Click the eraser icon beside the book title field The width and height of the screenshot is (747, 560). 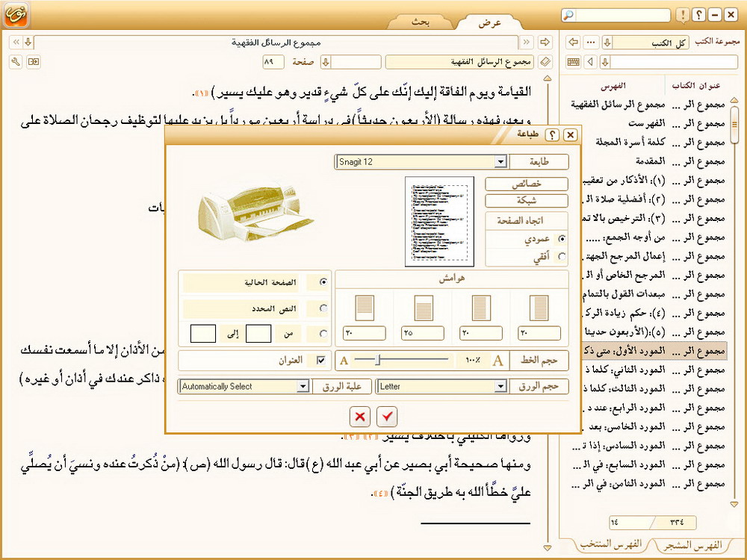[x=546, y=62]
